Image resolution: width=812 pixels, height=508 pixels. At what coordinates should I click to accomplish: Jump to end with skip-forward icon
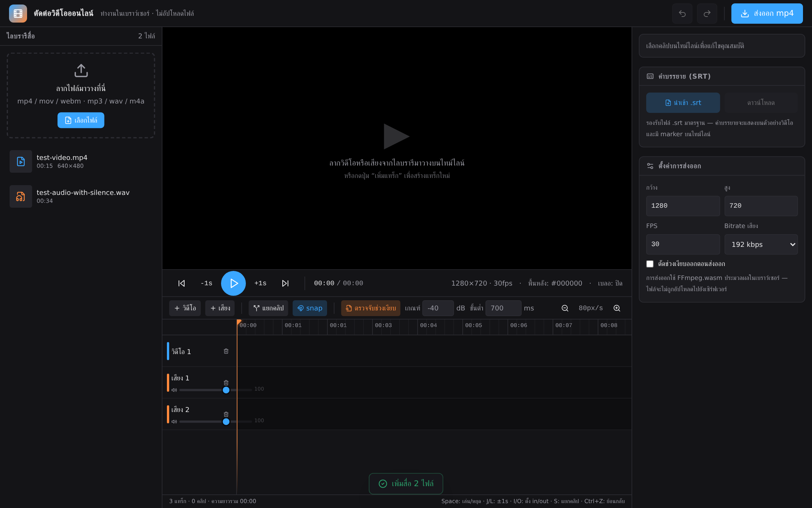click(x=285, y=283)
